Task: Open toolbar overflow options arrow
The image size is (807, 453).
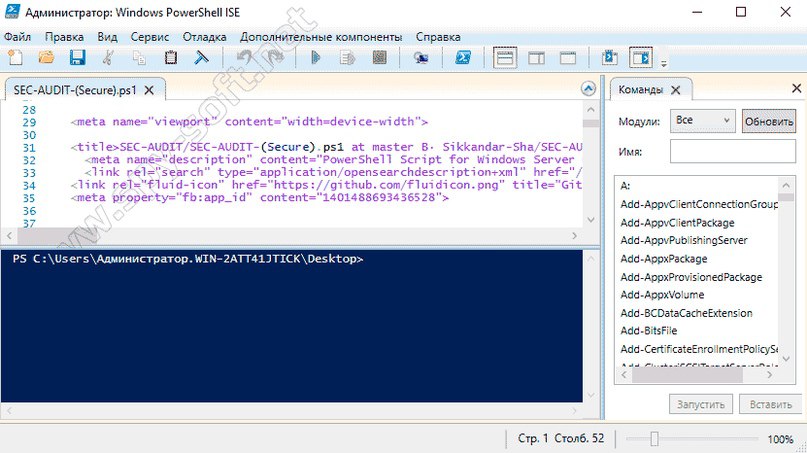Action: pos(664,63)
